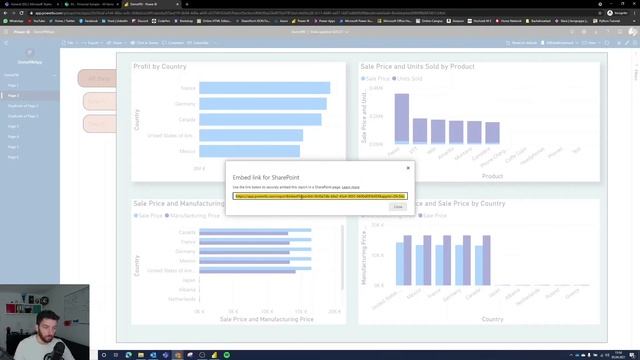
Task: Select the highlighted Page 2 item
Action: click(x=30, y=96)
